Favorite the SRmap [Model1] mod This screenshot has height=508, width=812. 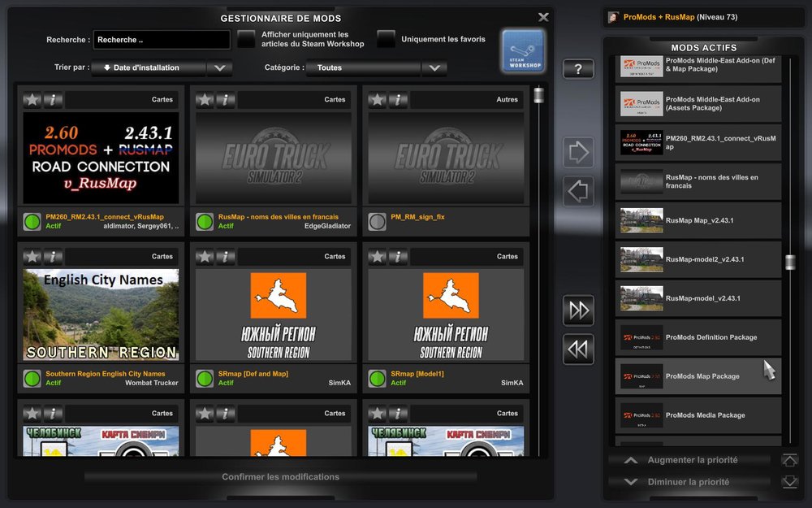point(377,257)
